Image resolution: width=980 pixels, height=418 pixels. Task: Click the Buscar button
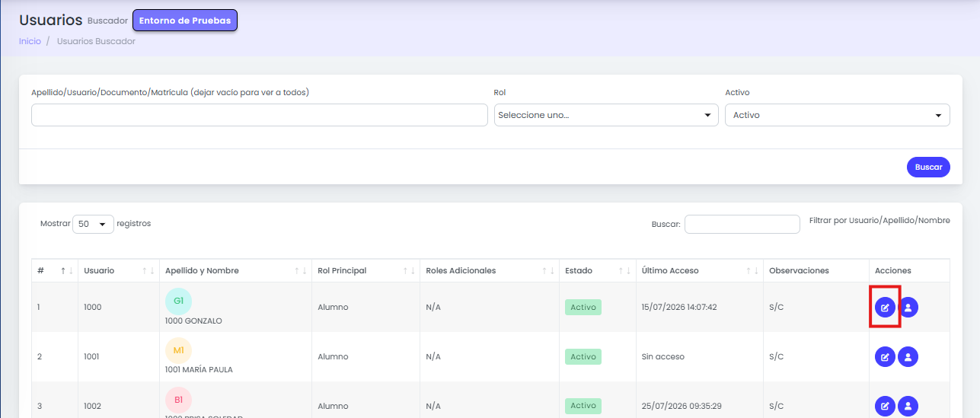pos(928,167)
